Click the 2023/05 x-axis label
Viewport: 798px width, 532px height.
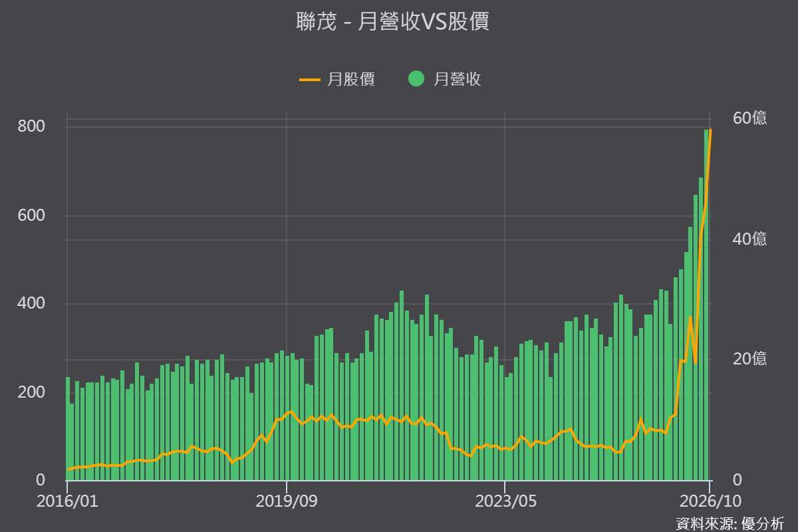pyautogui.click(x=505, y=501)
